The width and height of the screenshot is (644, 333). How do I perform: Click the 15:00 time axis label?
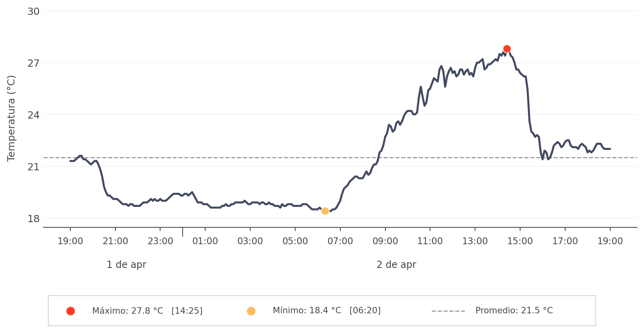tap(520, 241)
